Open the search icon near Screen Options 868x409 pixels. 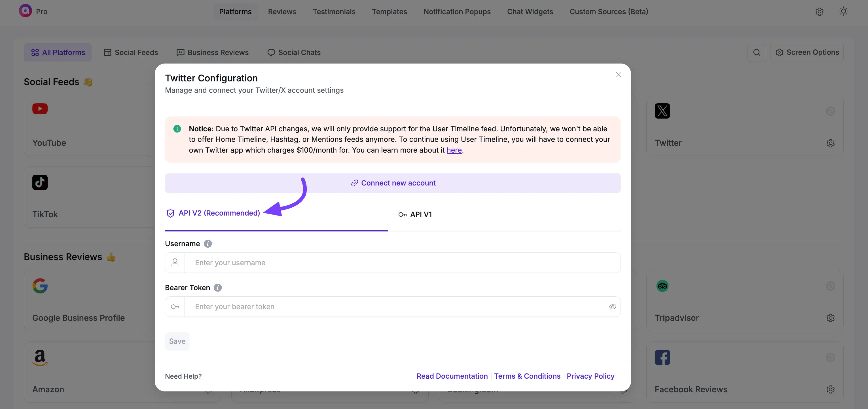(757, 52)
